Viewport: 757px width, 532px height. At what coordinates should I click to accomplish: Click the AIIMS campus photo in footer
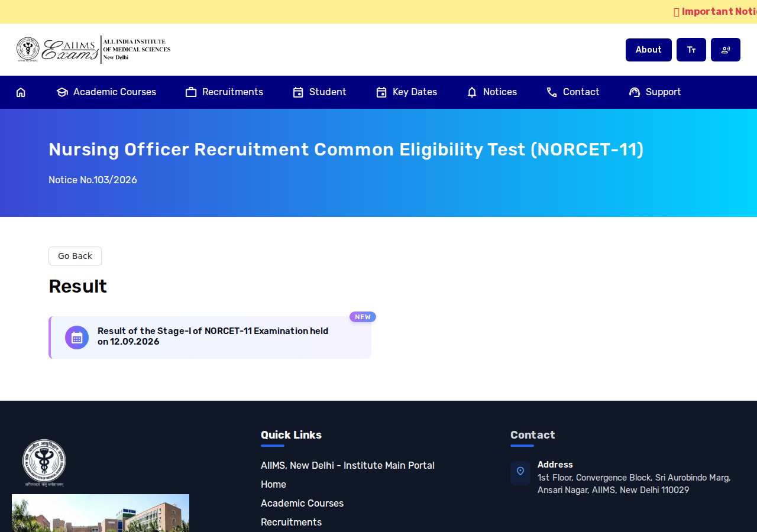[x=101, y=513]
